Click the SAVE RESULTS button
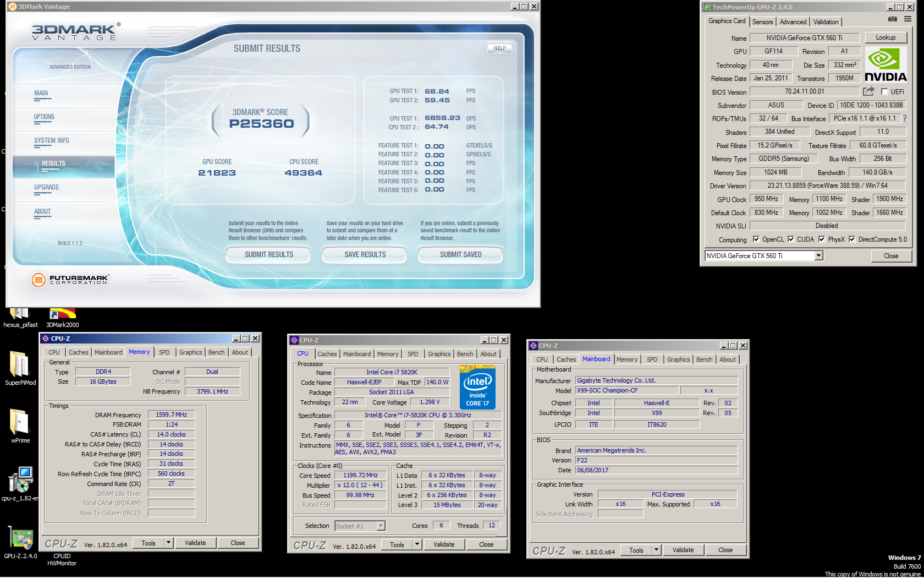Screen dimensions: 924x578 (365, 254)
